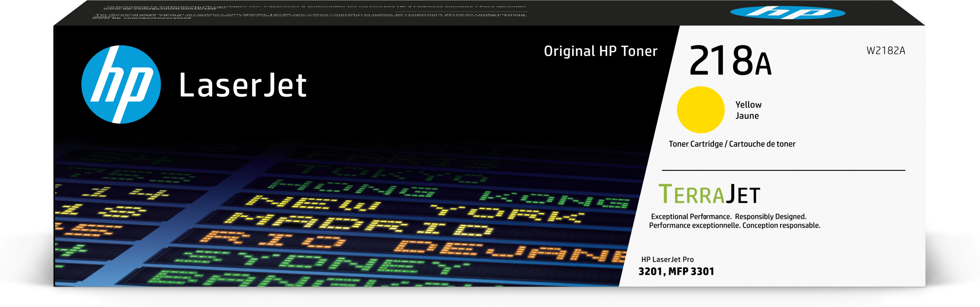Click the 'LaserJet' brand text
This screenshot has width=980, height=307.
(243, 85)
